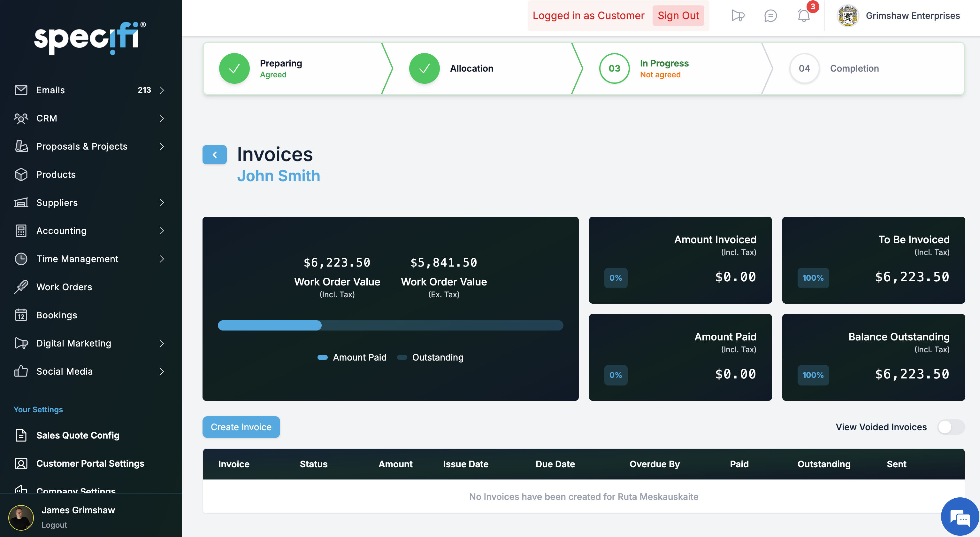Viewport: 980px width, 537px height.
Task: Click Sign Out in the top banner
Action: (678, 16)
